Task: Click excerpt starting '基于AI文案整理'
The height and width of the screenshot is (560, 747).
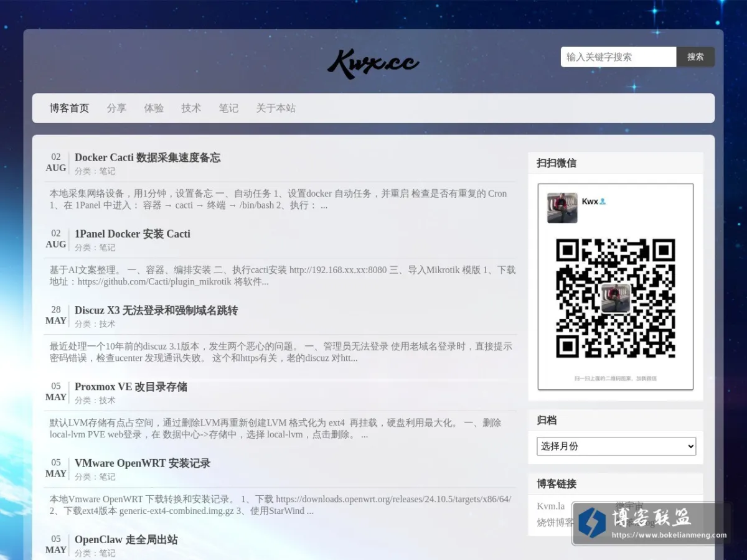Action: coord(283,276)
